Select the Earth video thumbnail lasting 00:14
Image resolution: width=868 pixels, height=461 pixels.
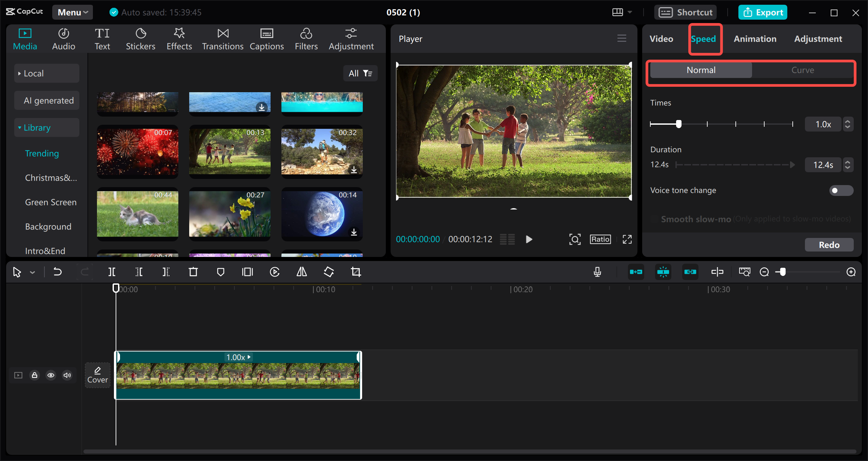tap(322, 215)
